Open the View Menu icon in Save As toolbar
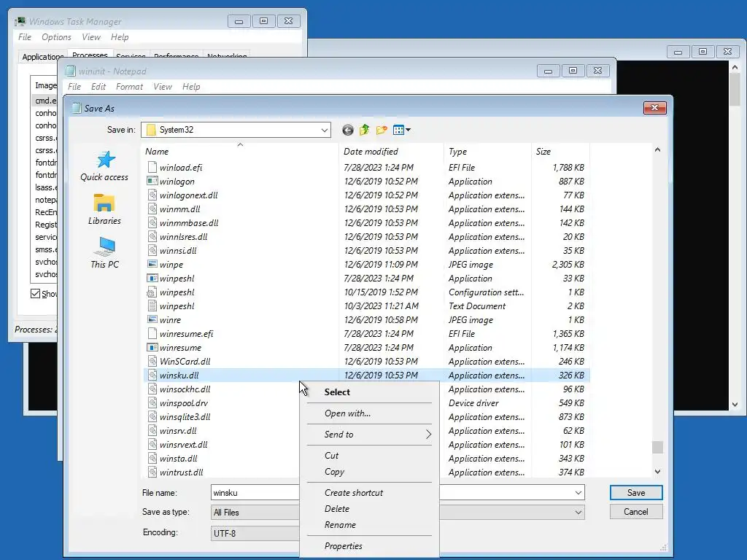 [x=399, y=130]
